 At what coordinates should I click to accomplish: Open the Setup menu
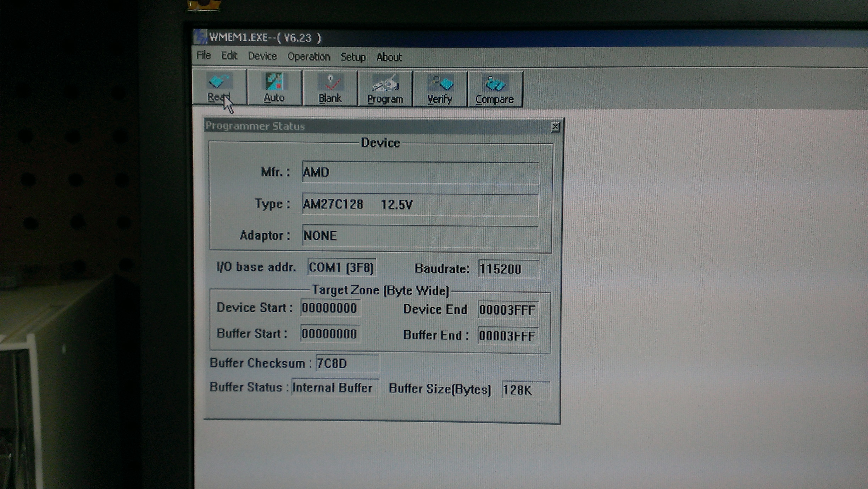coord(353,57)
